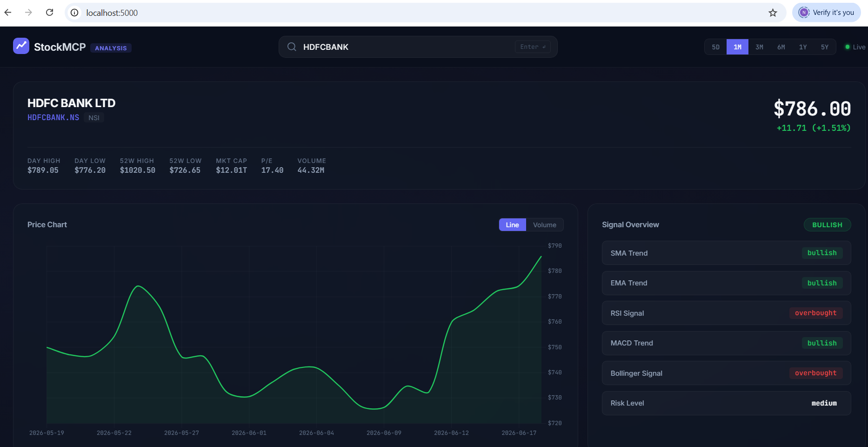Image resolution: width=868 pixels, height=447 pixels.
Task: Click the $786.00 current price
Action: [812, 109]
